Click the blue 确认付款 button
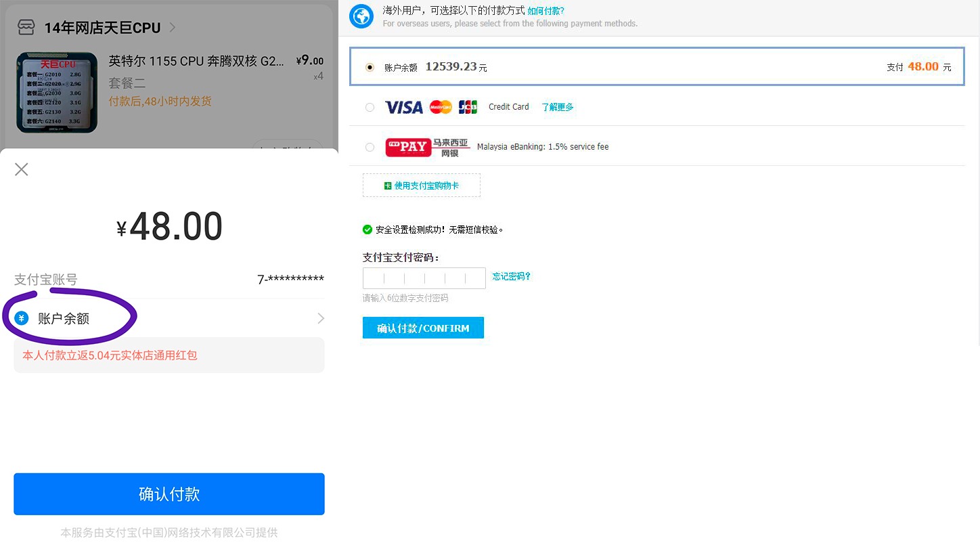980x547 pixels. pos(169,494)
